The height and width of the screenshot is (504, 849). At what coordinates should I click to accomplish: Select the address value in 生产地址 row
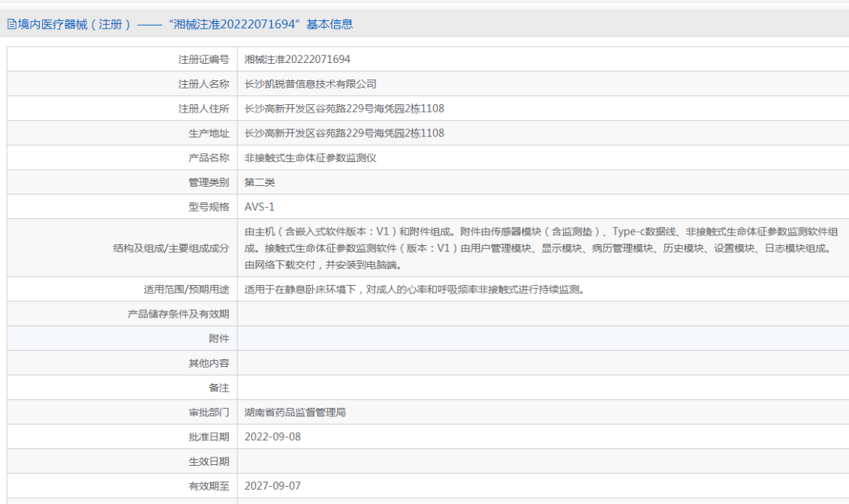tap(344, 133)
